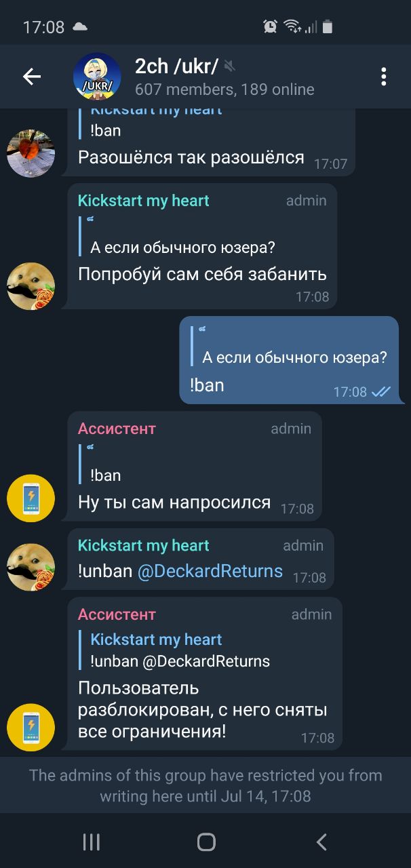Open the @DeckardReturns mention link
The width and height of the screenshot is (411, 868).
(210, 571)
